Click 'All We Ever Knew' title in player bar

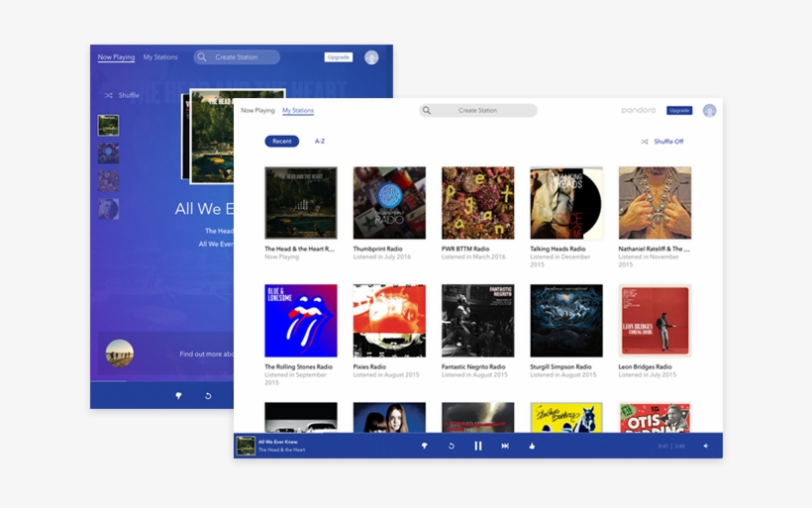point(278,442)
